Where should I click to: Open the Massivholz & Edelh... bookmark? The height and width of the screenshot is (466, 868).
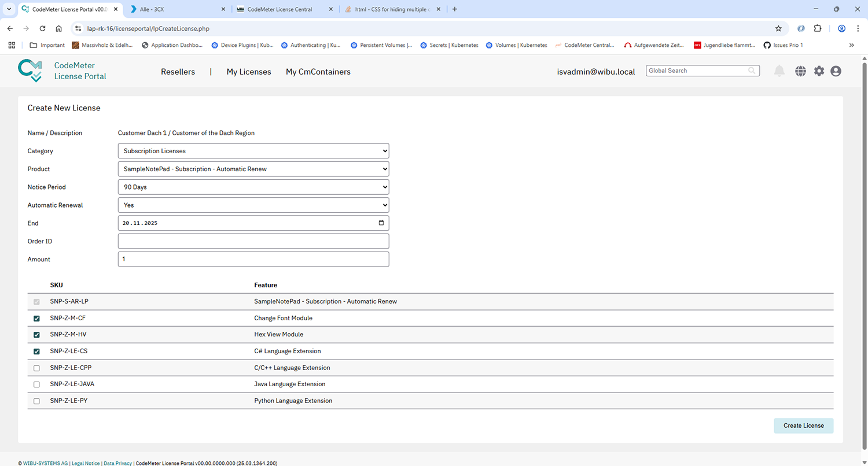102,45
